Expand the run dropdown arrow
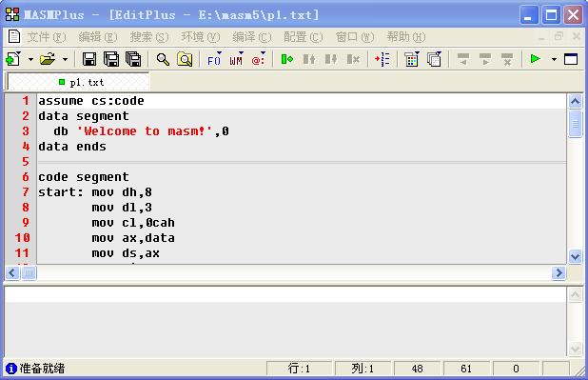This screenshot has width=588, height=380. (554, 59)
